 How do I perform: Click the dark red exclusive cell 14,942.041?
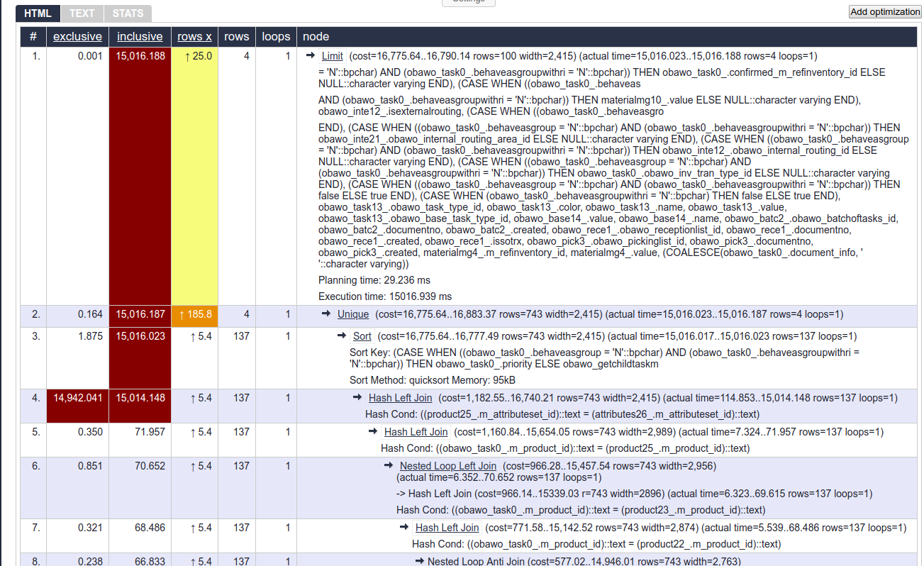77,398
